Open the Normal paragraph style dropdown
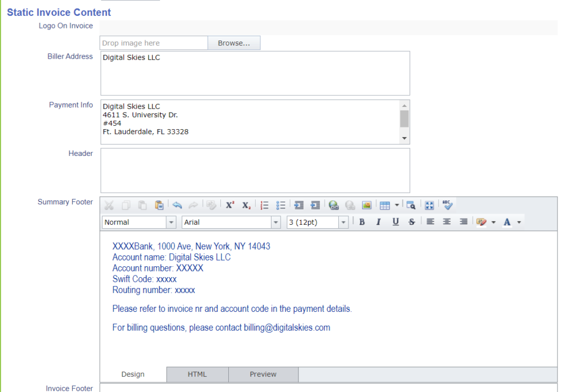The height and width of the screenshot is (392, 583). coord(171,222)
